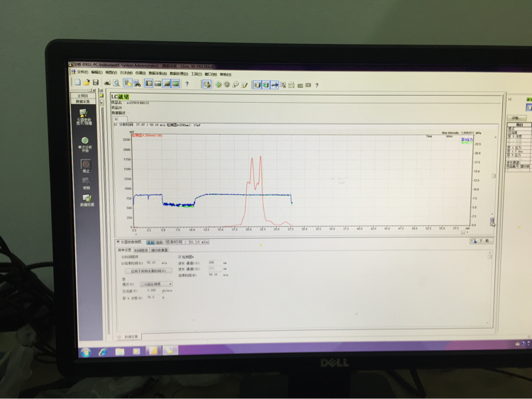The height and width of the screenshot is (399, 532).
Task: Open the media player taskbar icon
Action: [x=136, y=352]
